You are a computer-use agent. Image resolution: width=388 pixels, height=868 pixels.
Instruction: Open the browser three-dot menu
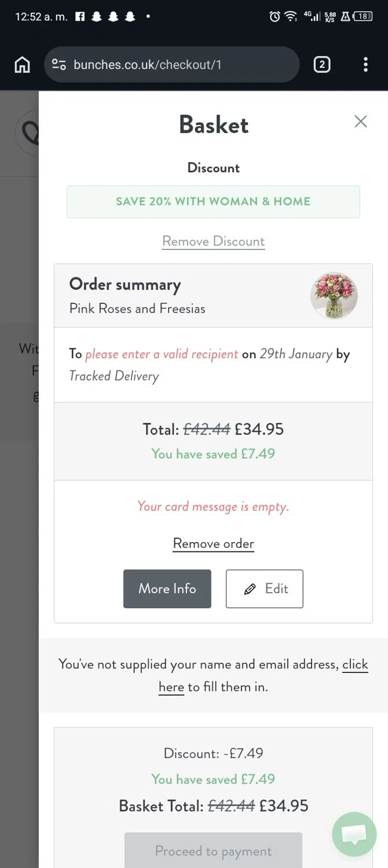point(365,64)
